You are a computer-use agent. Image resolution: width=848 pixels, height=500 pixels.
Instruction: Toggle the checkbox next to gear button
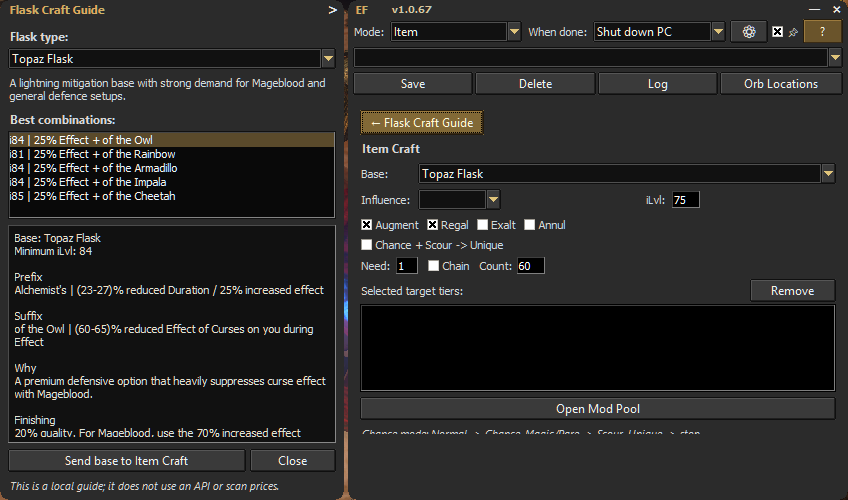point(777,32)
